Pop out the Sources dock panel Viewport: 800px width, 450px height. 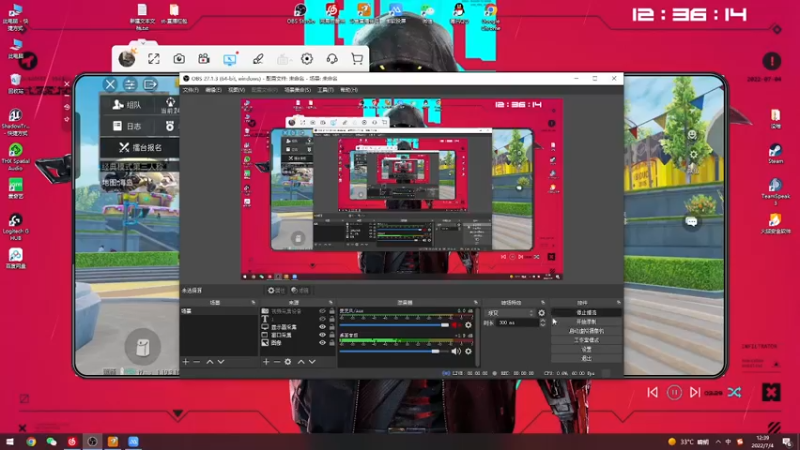(331, 303)
